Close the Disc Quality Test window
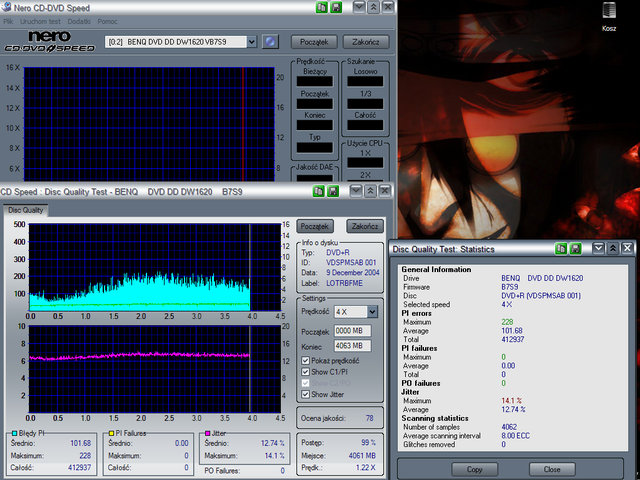This screenshot has width=640, height=480. (x=385, y=191)
